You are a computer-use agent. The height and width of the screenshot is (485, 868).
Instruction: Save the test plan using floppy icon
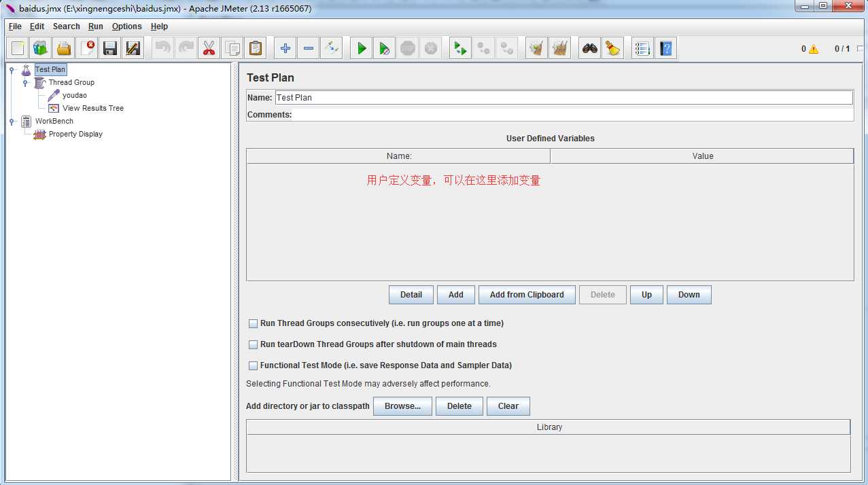(110, 48)
